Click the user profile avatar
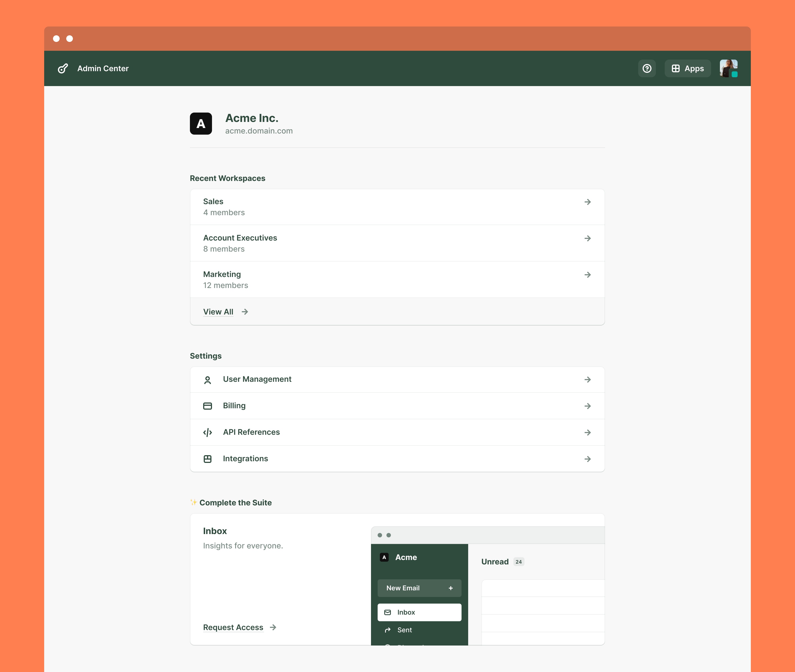 click(728, 69)
